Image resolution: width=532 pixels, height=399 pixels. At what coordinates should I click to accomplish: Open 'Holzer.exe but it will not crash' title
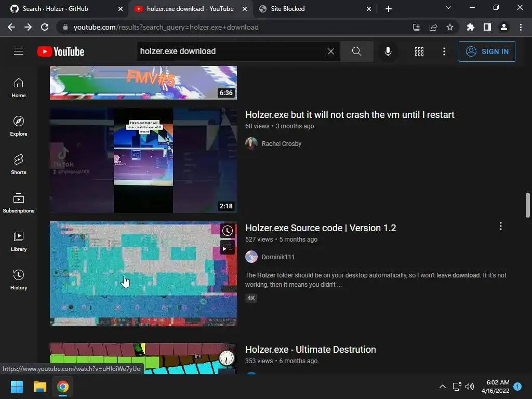(350, 115)
